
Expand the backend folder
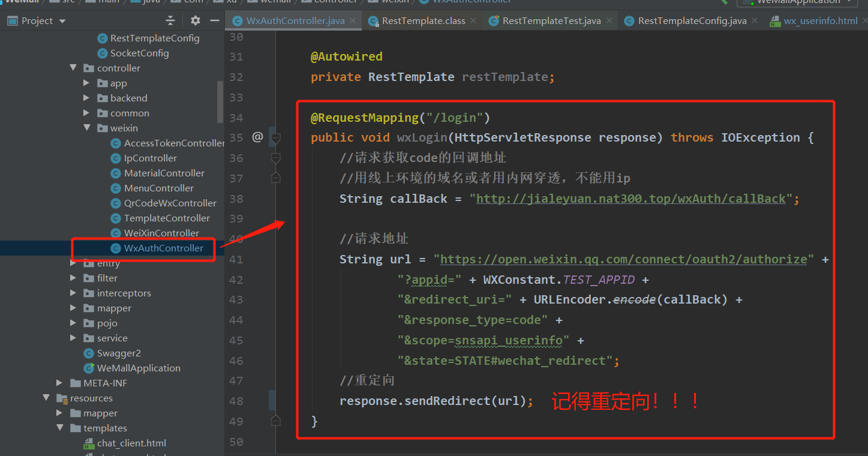pos(87,98)
